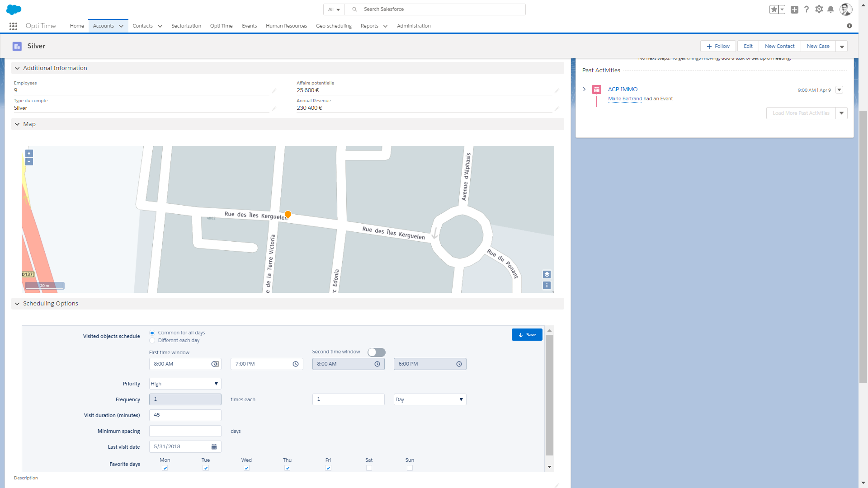Open the map layers icon
This screenshot has width=868, height=488.
(x=547, y=275)
